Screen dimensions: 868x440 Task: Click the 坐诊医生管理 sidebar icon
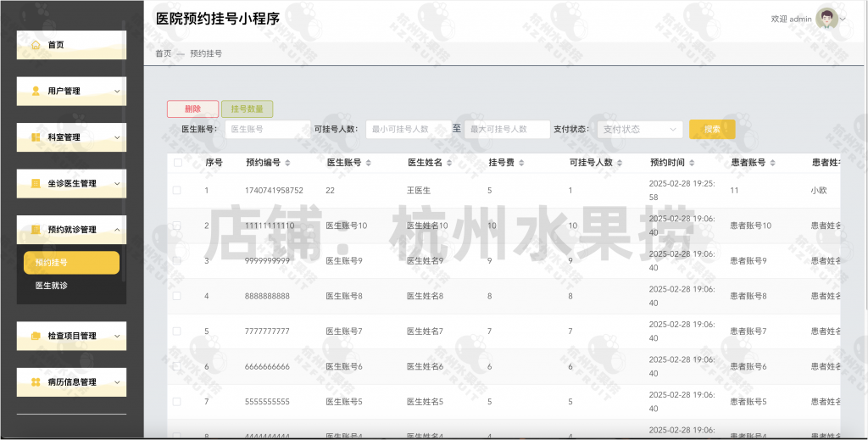tap(36, 183)
